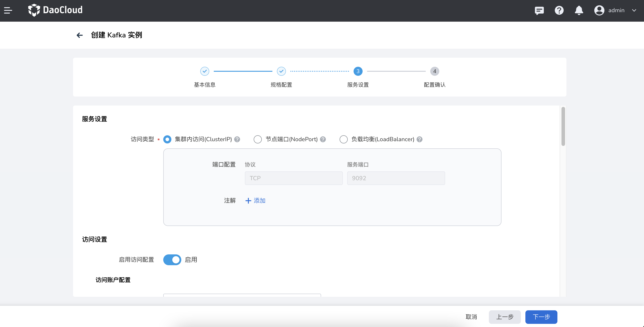The height and width of the screenshot is (327, 644).
Task: Open the help question mark icon
Action: coord(559,11)
